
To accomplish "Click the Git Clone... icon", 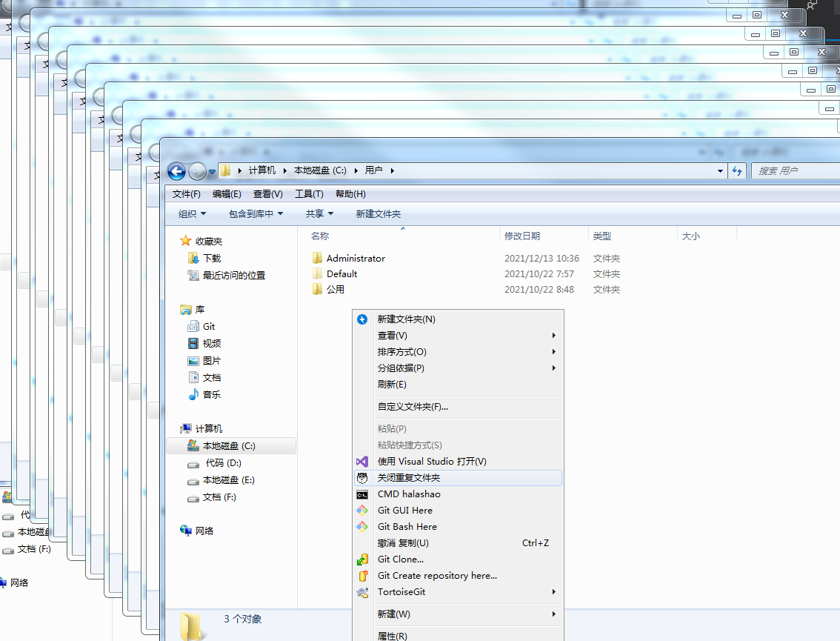I will (x=362, y=559).
